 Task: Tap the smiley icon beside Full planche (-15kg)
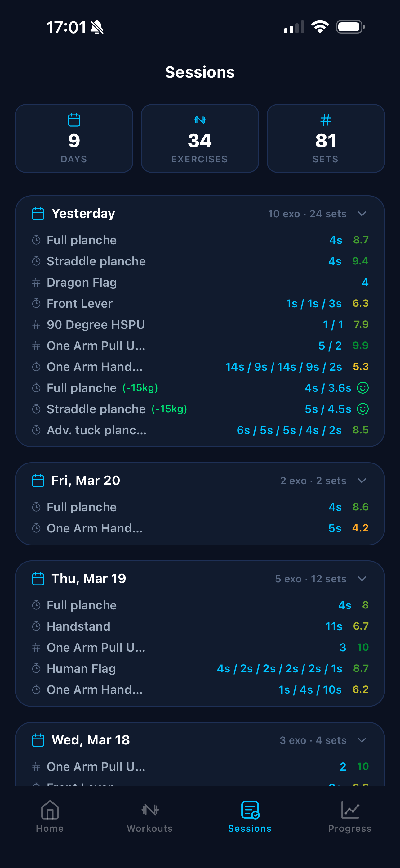click(362, 388)
